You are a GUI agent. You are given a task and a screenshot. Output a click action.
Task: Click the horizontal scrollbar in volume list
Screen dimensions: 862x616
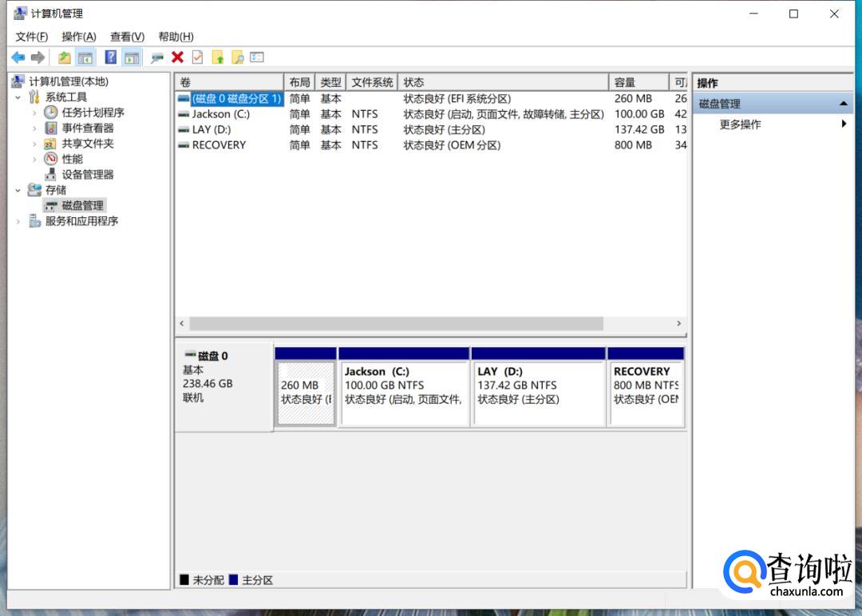(396, 323)
